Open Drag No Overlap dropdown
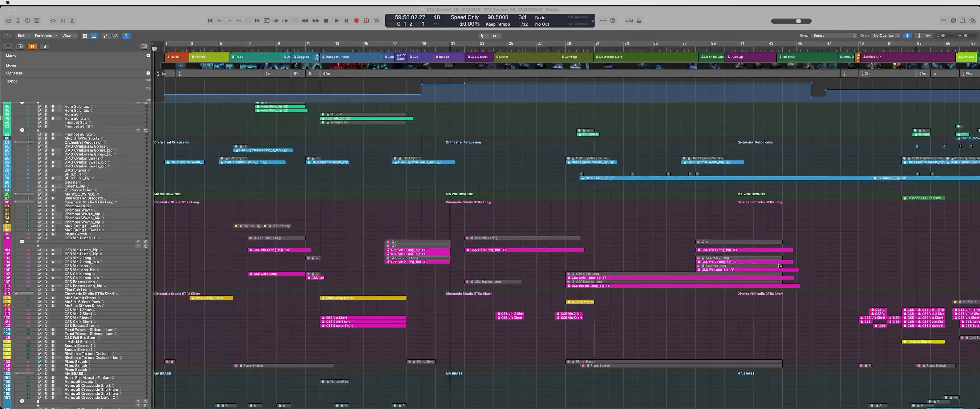The width and height of the screenshot is (980, 409). pyautogui.click(x=886, y=36)
